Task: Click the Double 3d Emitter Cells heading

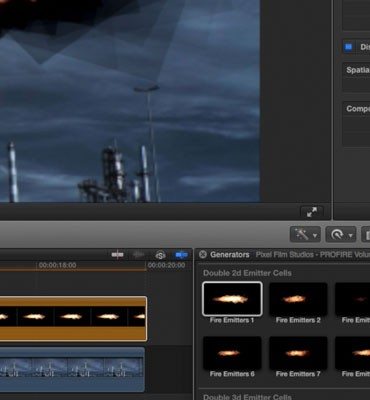Action: click(247, 397)
